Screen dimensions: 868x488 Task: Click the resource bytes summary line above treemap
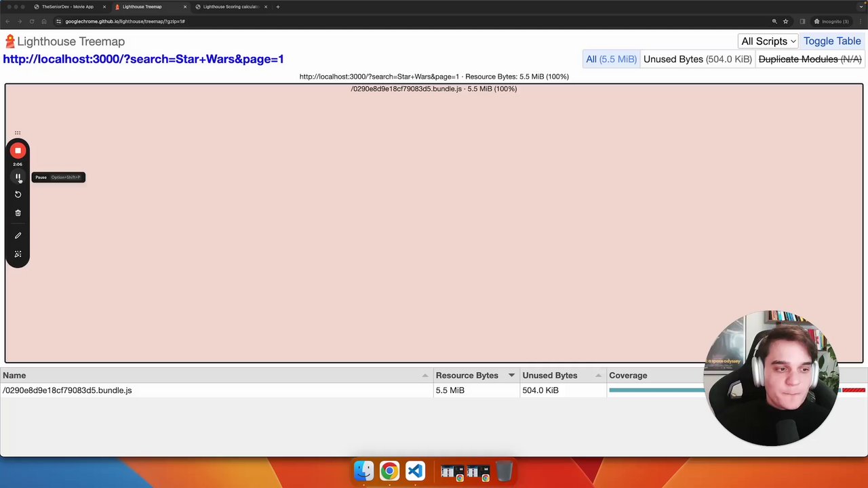(434, 77)
